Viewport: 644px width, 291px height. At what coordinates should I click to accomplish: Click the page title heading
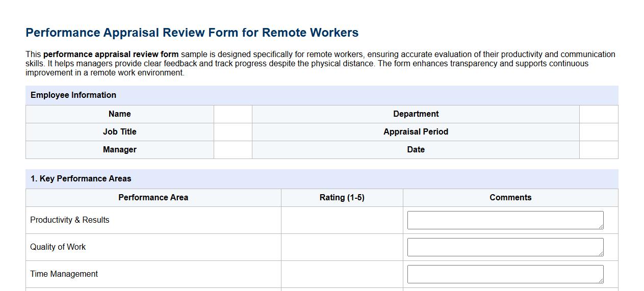192,33
